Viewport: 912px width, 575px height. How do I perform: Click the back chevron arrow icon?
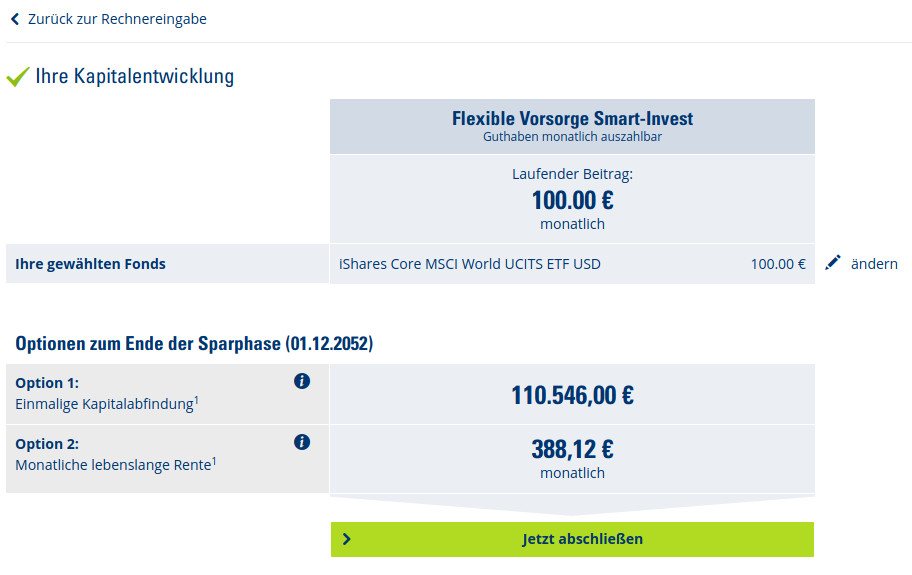tap(15, 19)
